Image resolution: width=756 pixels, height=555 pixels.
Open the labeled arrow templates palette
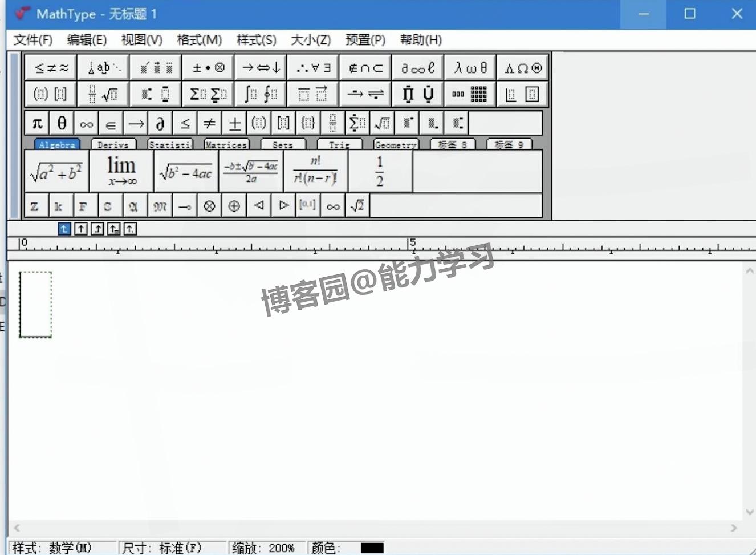(366, 94)
